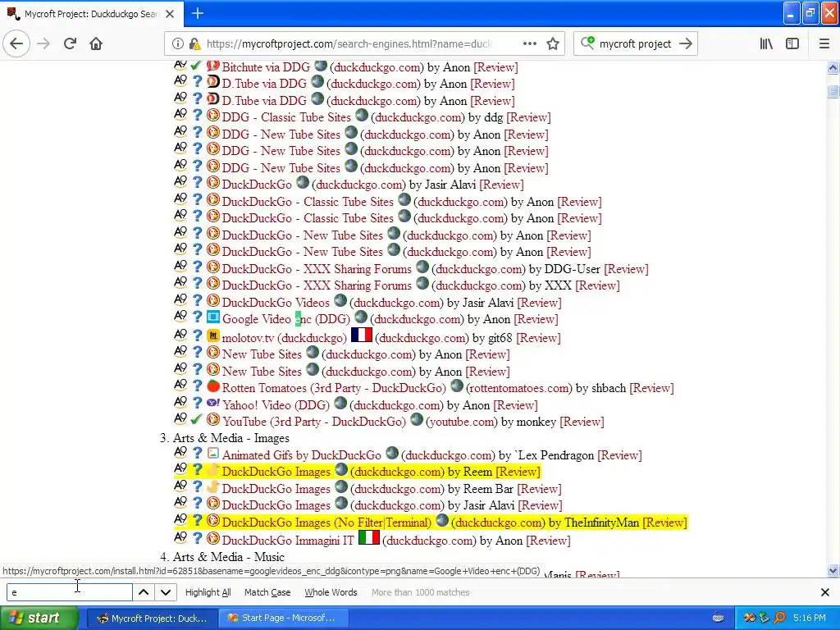This screenshot has height=630, width=840.
Task: Click the Yahoo icon on Yahoo! Video row
Action: (x=213, y=402)
